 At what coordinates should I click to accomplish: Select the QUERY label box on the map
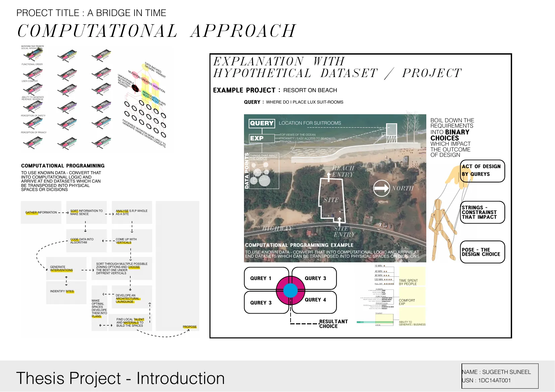point(262,123)
